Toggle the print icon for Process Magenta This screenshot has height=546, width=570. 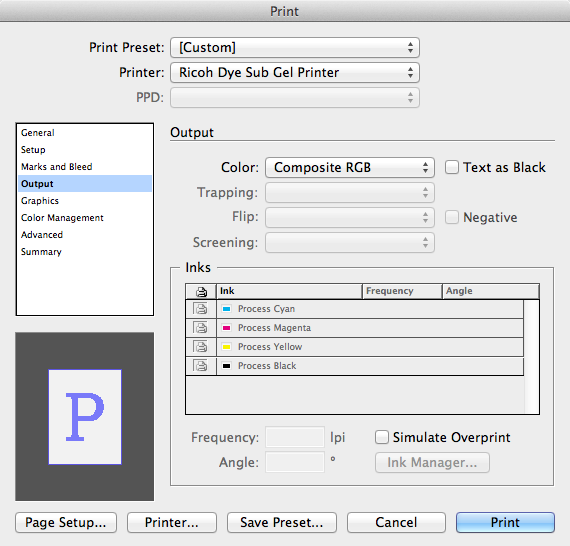pos(201,328)
